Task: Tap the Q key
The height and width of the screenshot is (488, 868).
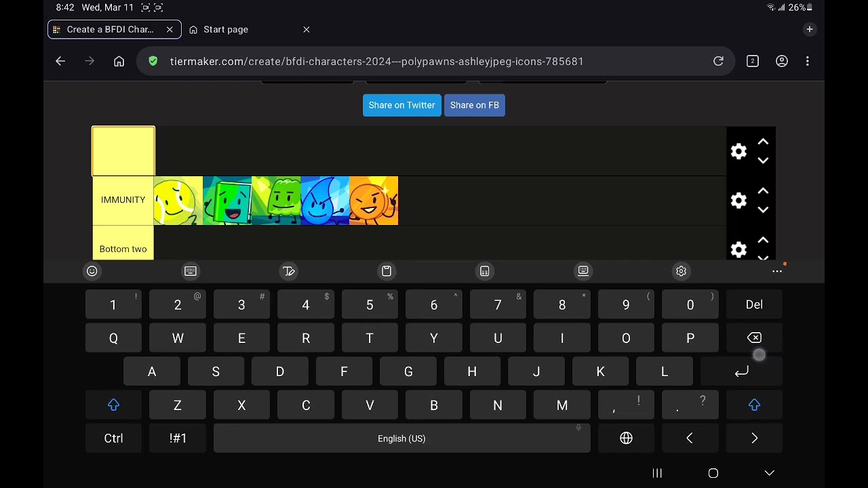Action: (113, 338)
